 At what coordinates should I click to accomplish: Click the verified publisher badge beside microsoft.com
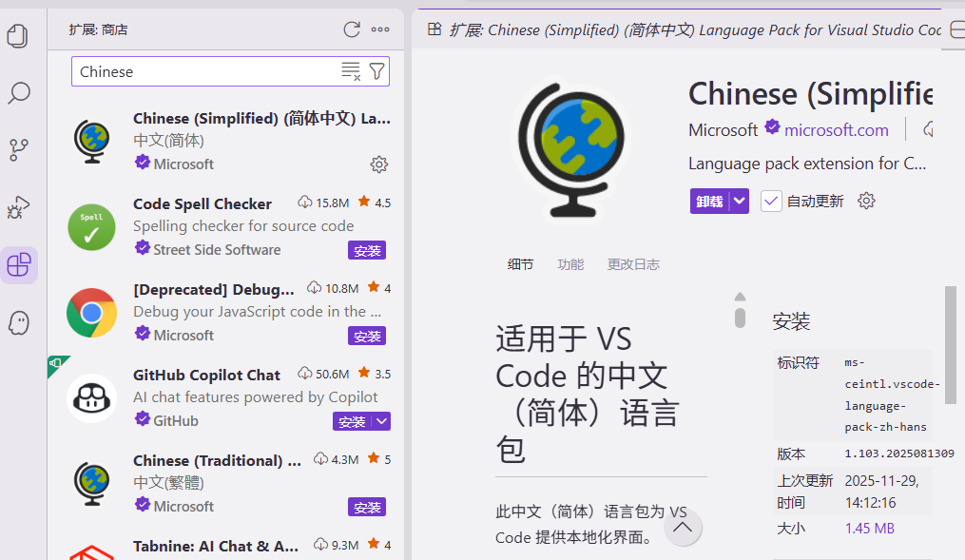772,127
